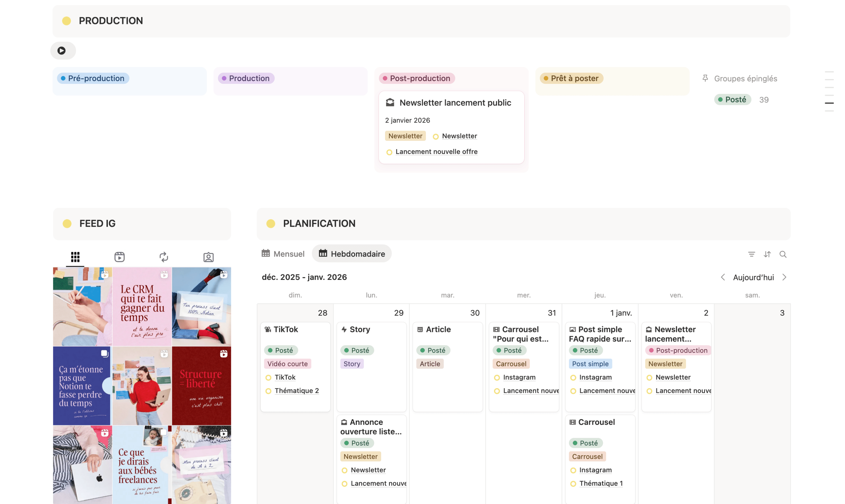The image size is (845, 504).
Task: Open the 'Le CRM' post thumbnail
Action: 142,307
